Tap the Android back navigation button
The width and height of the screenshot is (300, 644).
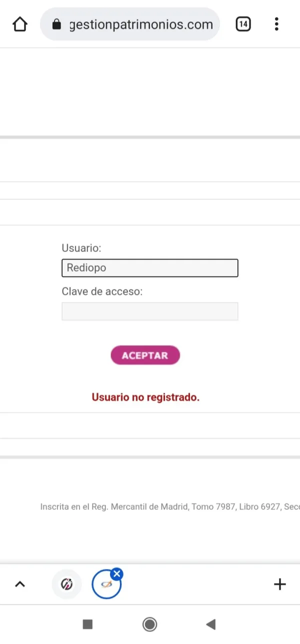click(x=210, y=624)
